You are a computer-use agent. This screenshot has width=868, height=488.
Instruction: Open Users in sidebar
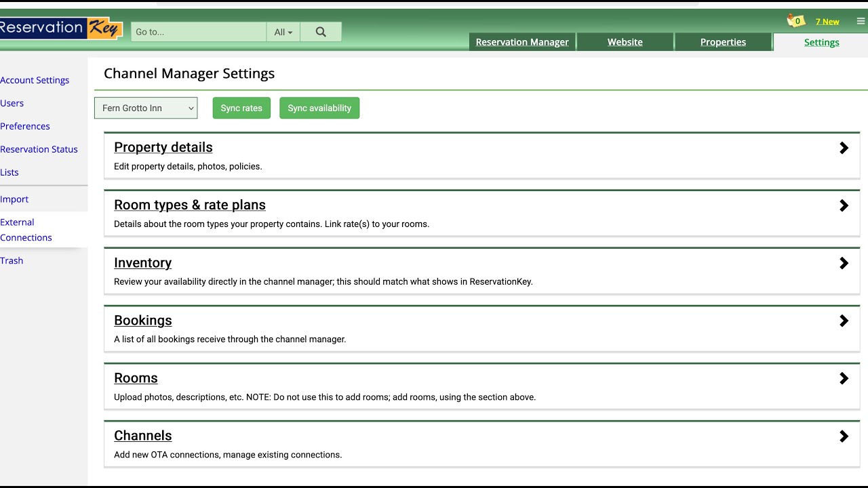click(x=12, y=103)
